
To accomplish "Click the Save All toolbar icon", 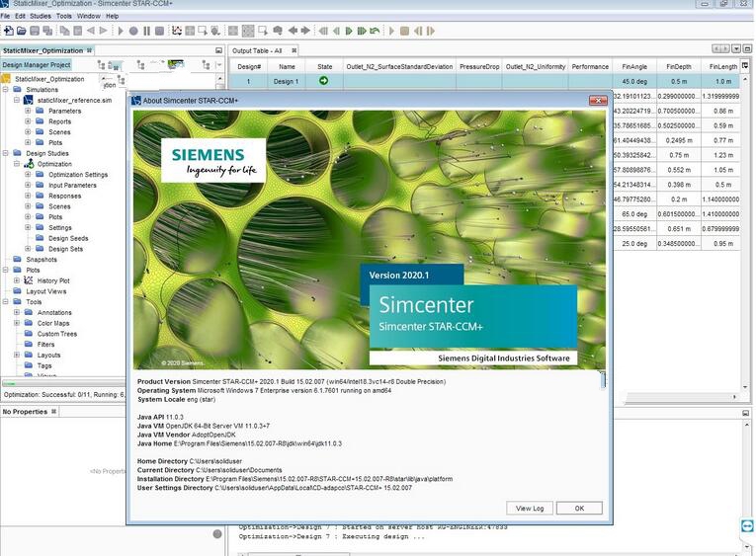I will pyautogui.click(x=47, y=31).
